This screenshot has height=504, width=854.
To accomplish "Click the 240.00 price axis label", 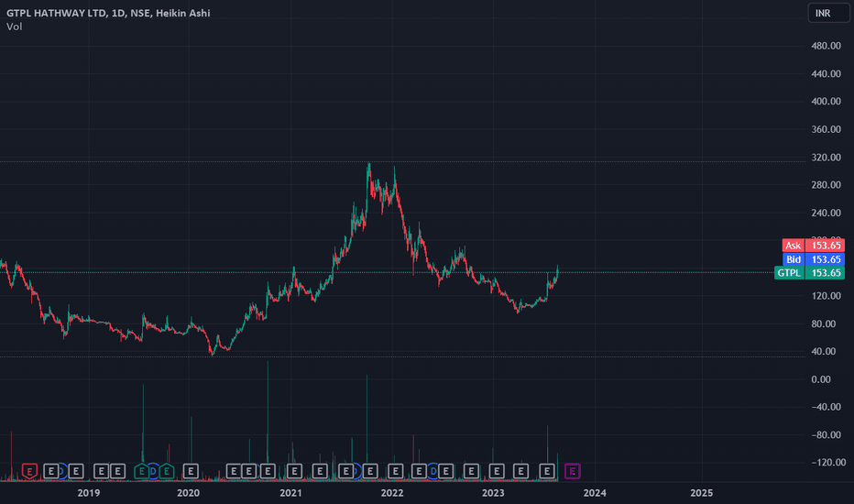I will [x=826, y=213].
